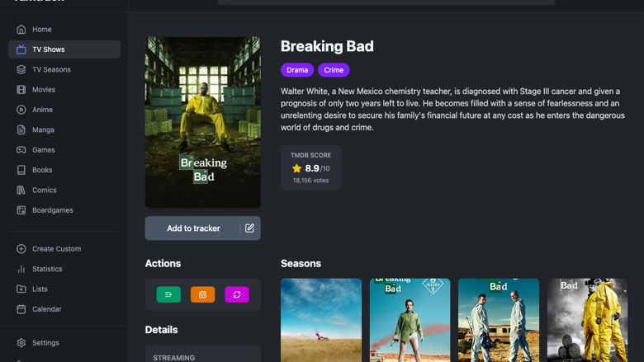This screenshot has height=362, width=644.
Task: Click the Books icon
Action: pyautogui.click(x=21, y=170)
